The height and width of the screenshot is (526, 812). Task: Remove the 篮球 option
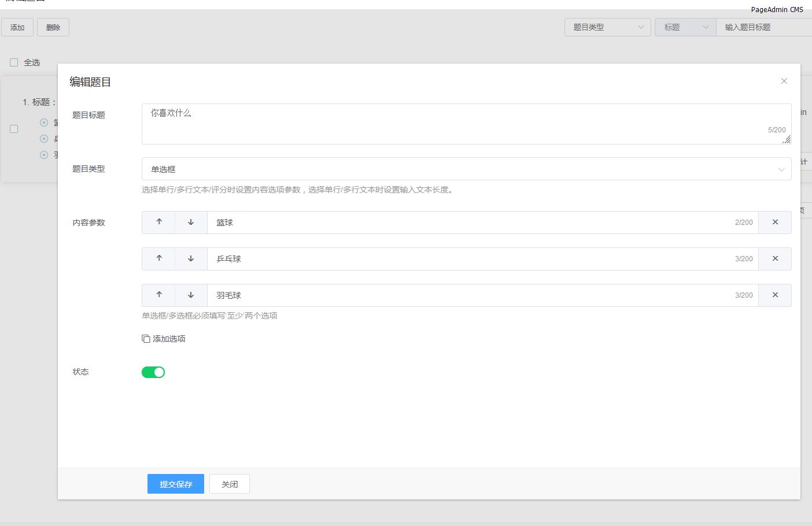coord(775,223)
